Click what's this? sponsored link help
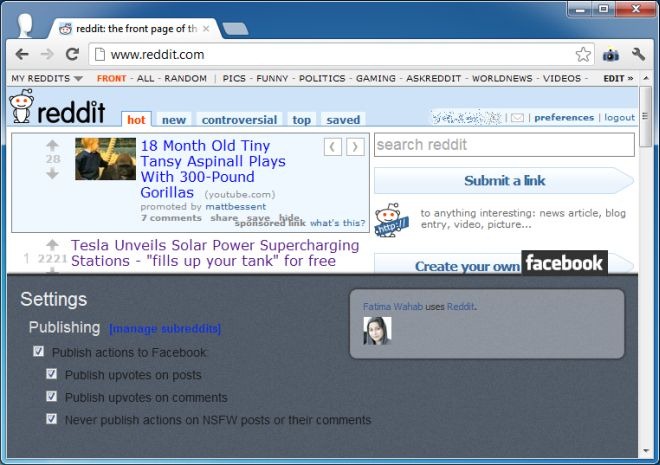The height and width of the screenshot is (465, 660). click(x=338, y=223)
